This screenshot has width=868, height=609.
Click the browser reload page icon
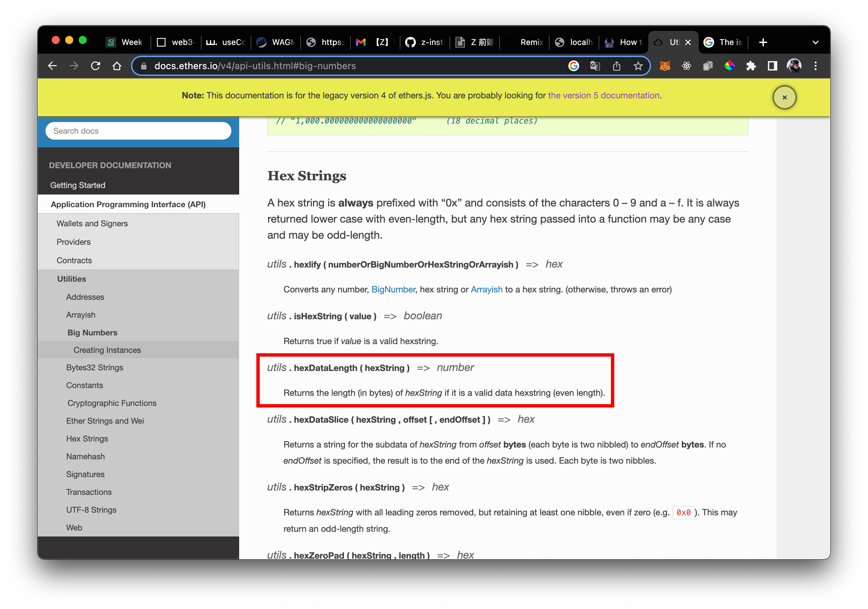coord(95,66)
